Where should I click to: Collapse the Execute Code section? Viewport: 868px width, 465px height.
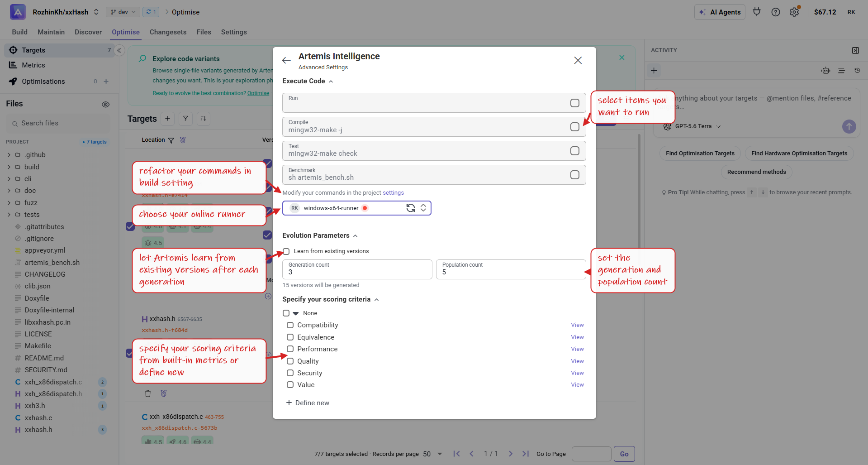coord(331,81)
